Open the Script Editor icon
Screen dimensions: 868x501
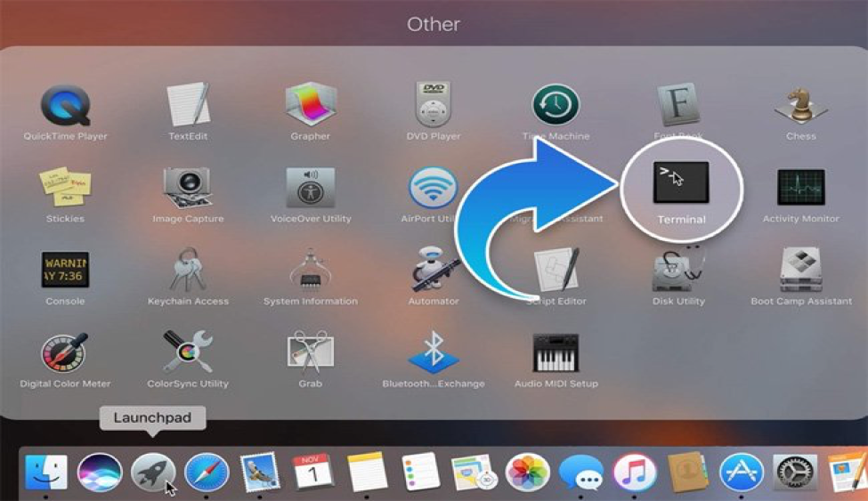click(x=556, y=270)
